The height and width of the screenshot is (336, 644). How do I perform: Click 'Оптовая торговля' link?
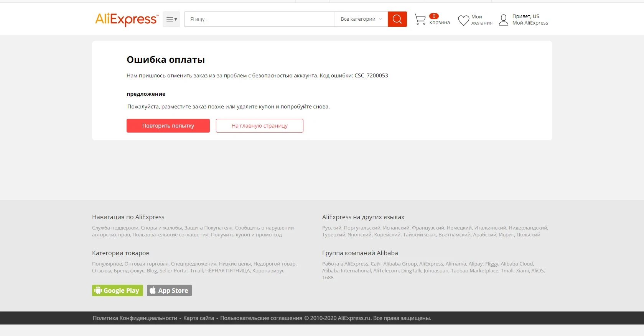[x=147, y=264]
